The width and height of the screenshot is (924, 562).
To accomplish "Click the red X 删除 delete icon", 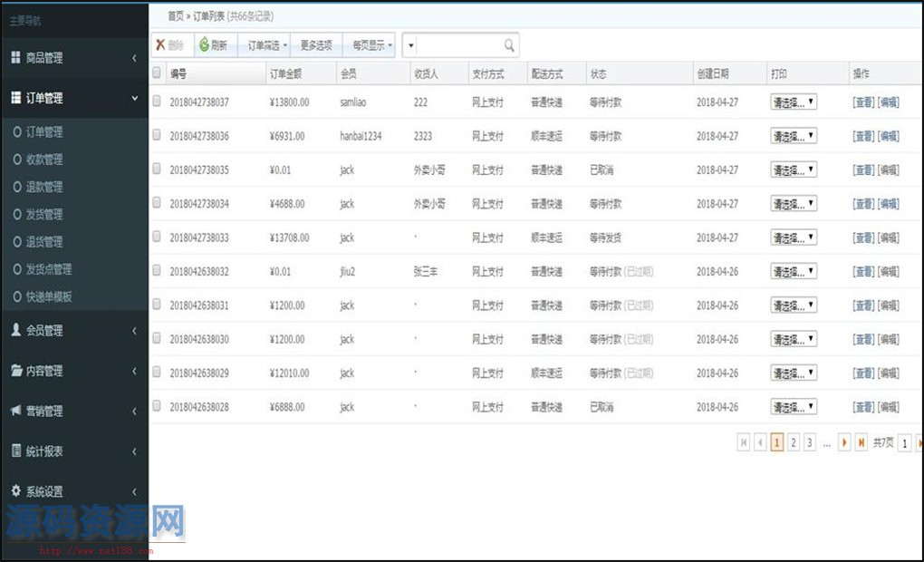I will click(x=160, y=45).
